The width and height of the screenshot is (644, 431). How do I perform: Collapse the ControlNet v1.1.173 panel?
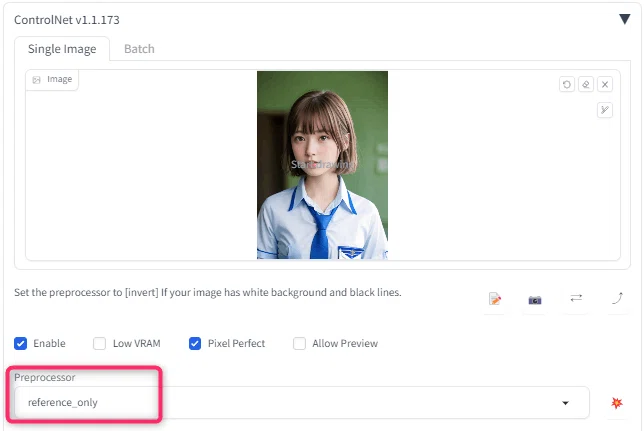[x=625, y=19]
